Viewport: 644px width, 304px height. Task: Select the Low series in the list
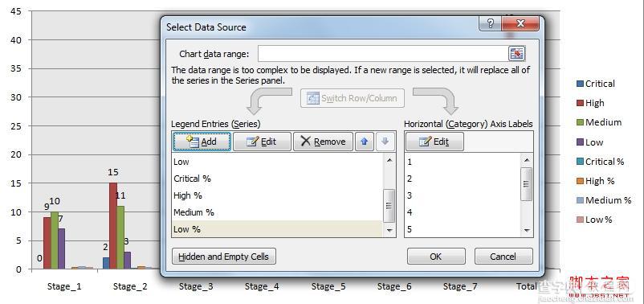click(x=277, y=162)
